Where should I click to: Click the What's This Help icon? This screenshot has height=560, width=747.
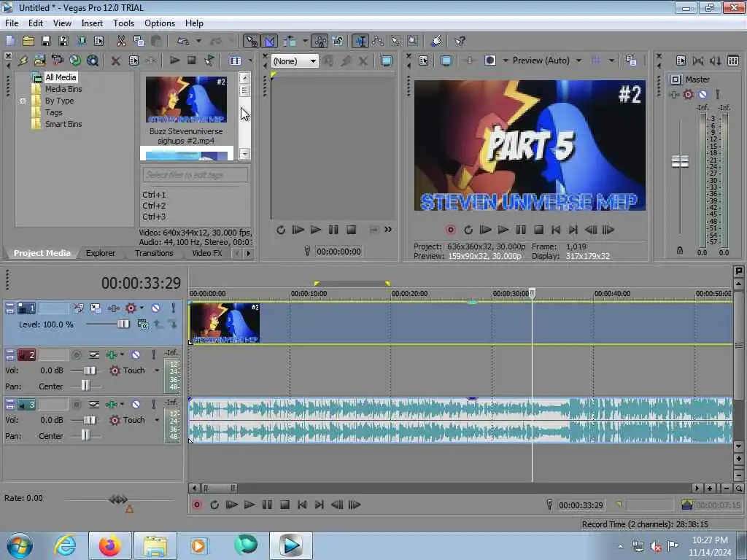coord(460,41)
